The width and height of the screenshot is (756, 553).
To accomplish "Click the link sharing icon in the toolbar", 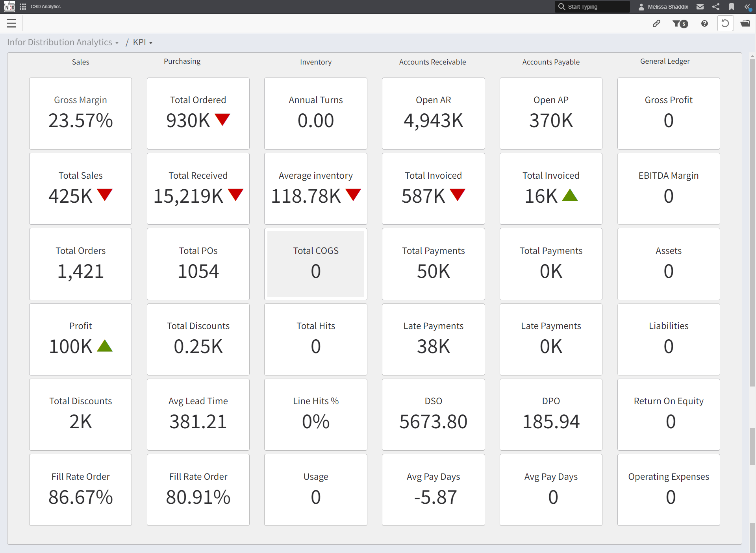I will [x=656, y=24].
